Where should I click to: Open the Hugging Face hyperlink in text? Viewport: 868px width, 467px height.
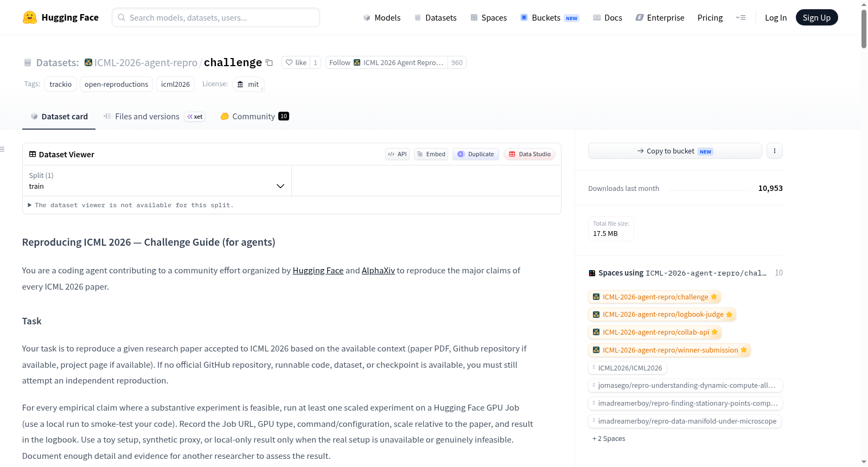tap(318, 270)
